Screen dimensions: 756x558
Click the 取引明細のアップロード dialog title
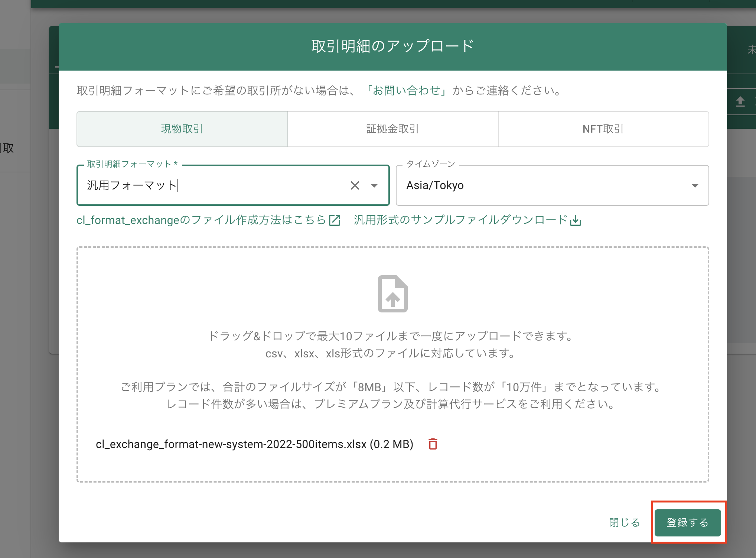[392, 46]
